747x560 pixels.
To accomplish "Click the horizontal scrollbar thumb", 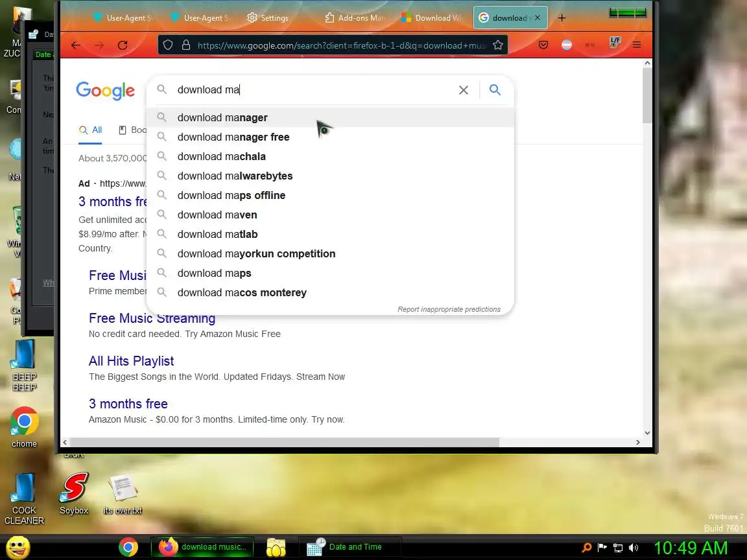I will point(285,443).
